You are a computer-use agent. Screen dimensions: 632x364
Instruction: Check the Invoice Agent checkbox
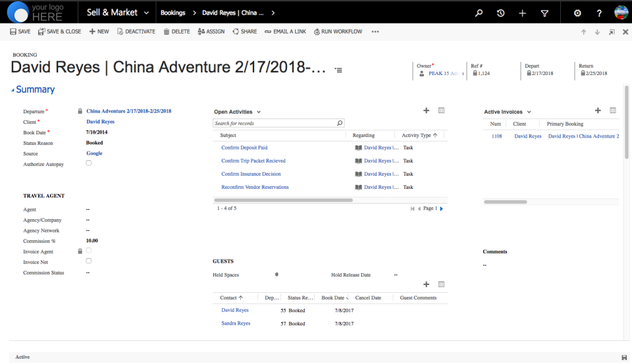tap(89, 251)
